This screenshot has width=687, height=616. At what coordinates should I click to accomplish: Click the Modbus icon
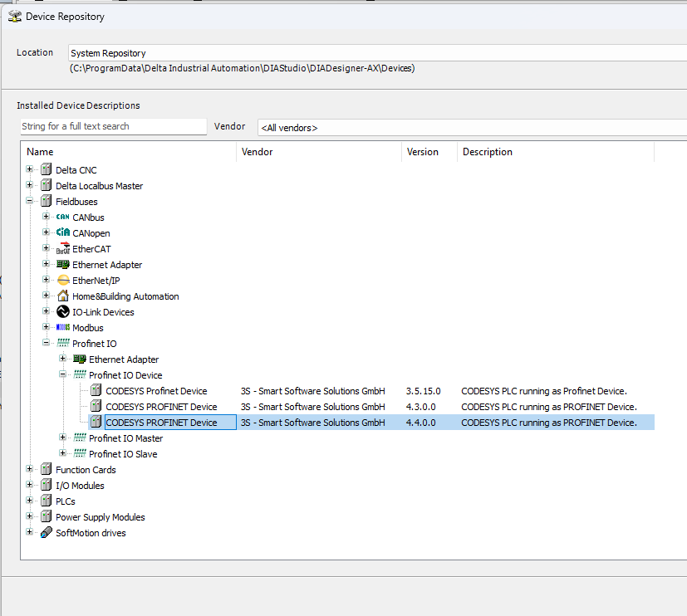[62, 328]
